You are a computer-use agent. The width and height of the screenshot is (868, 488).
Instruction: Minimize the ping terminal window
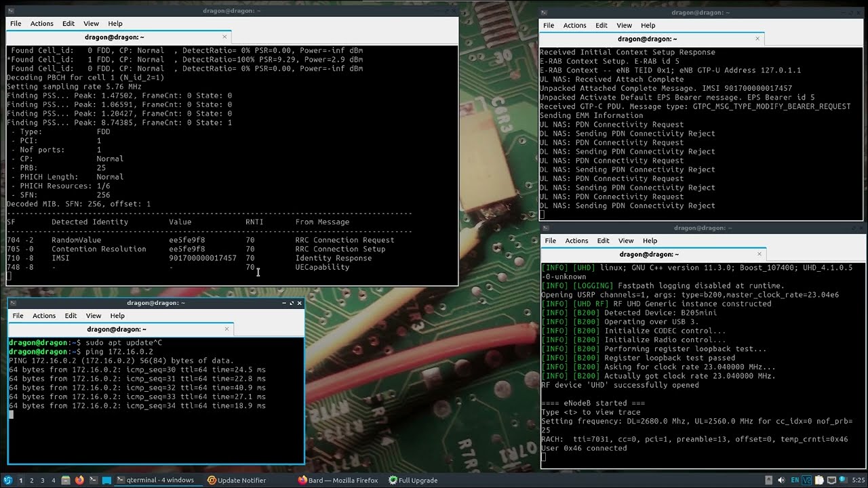pyautogui.click(x=284, y=303)
